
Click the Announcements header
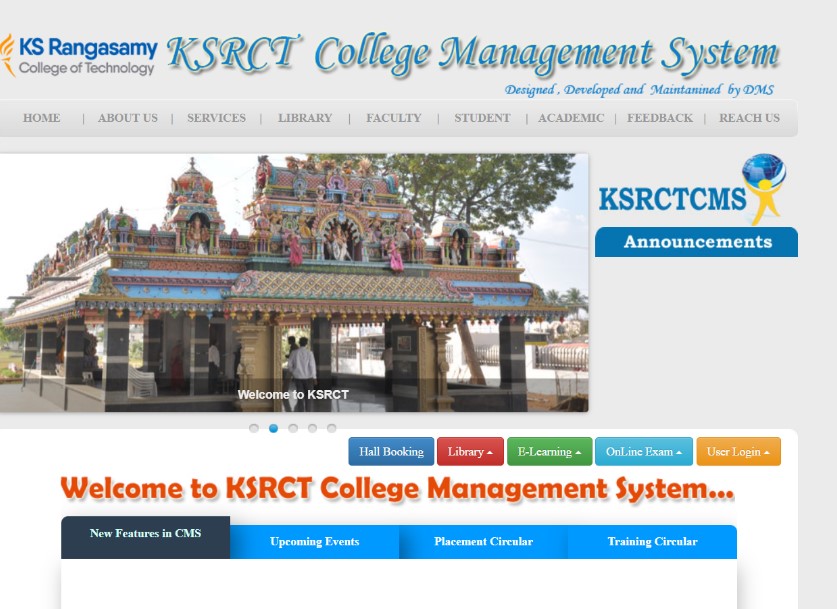point(697,242)
